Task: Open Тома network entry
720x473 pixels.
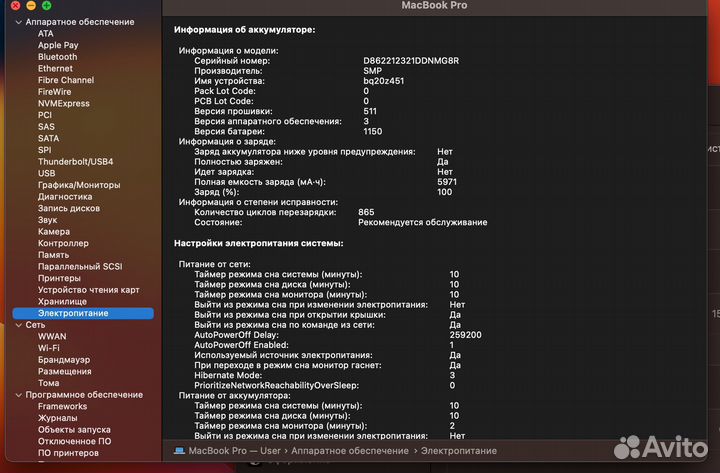Action: point(48,383)
